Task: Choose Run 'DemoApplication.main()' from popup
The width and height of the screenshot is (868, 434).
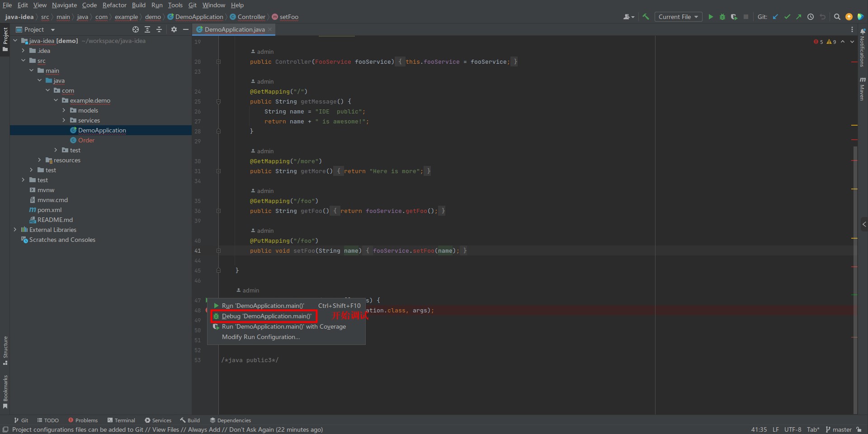Action: pos(286,306)
